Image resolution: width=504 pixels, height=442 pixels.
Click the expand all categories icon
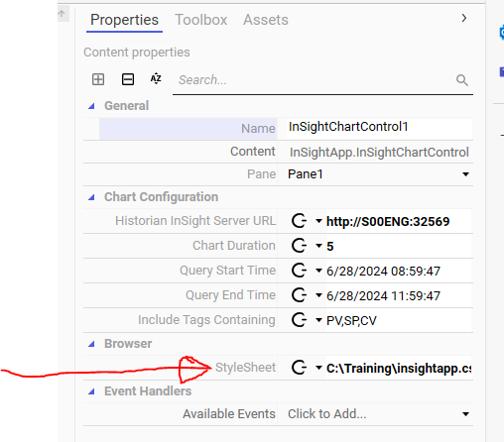(x=98, y=79)
